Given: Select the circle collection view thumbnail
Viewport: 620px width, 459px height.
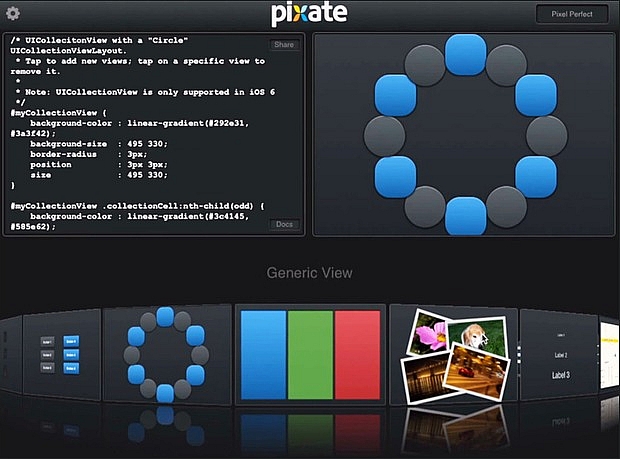Looking at the screenshot, I should pyautogui.click(x=166, y=355).
